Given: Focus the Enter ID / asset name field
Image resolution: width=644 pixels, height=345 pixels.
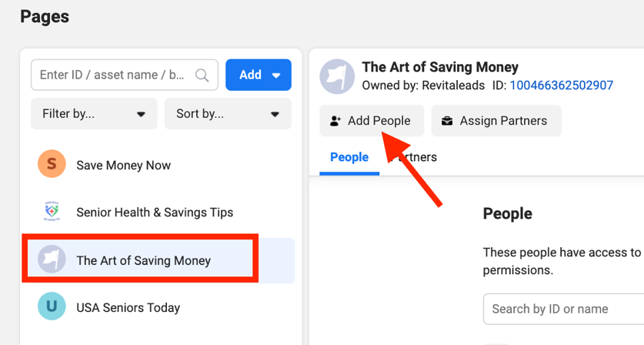Looking at the screenshot, I should click(x=125, y=75).
